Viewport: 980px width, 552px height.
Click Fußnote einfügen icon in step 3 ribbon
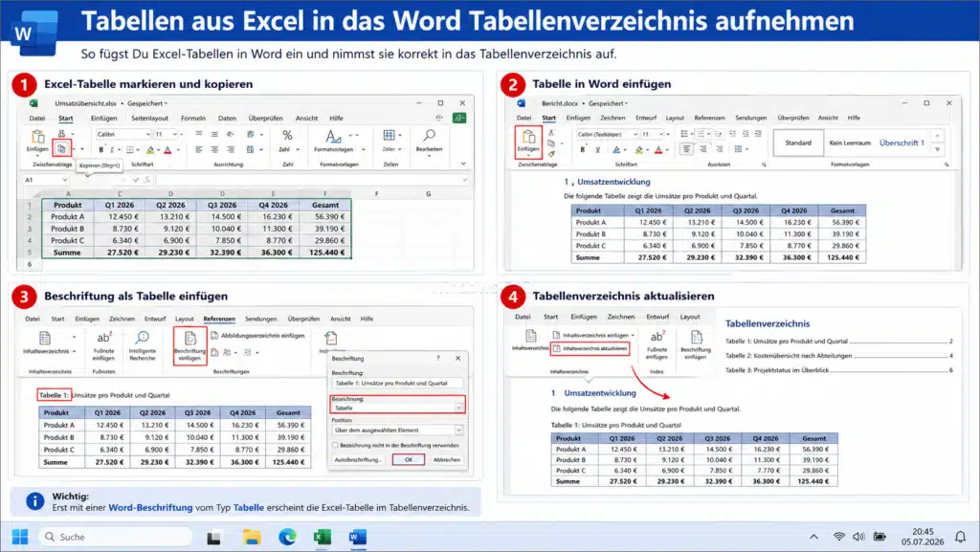pos(103,338)
